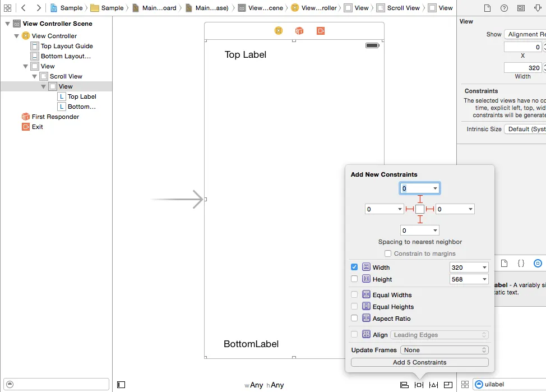Open the leading spacing value dropdown
The width and height of the screenshot is (546, 392).
(x=400, y=209)
